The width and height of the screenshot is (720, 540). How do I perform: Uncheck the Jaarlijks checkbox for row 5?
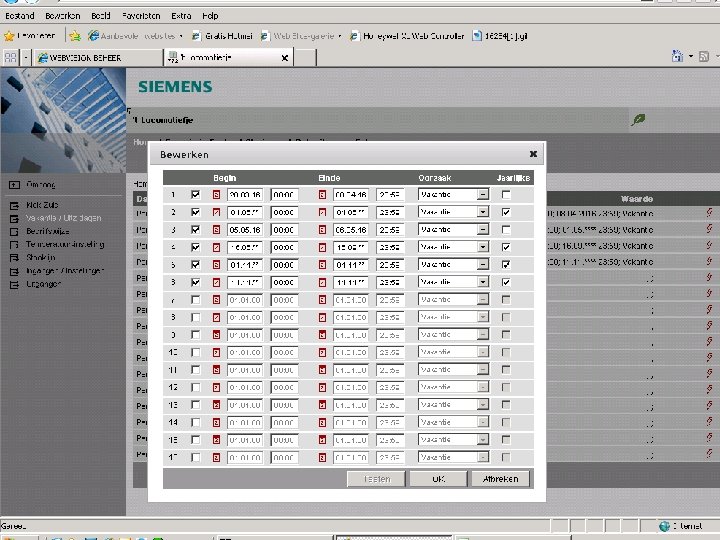point(506,265)
